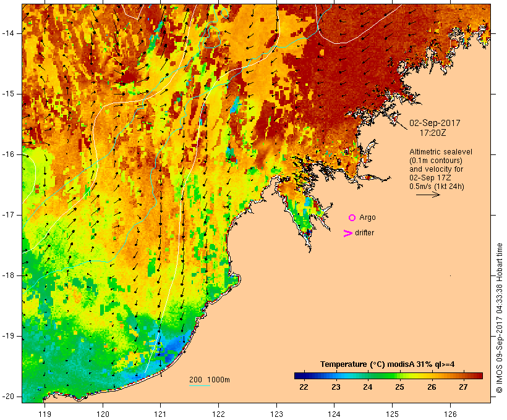This screenshot has height=420, width=507.
Task: Click the colorbar tick label '25'
Action: [x=399, y=387]
